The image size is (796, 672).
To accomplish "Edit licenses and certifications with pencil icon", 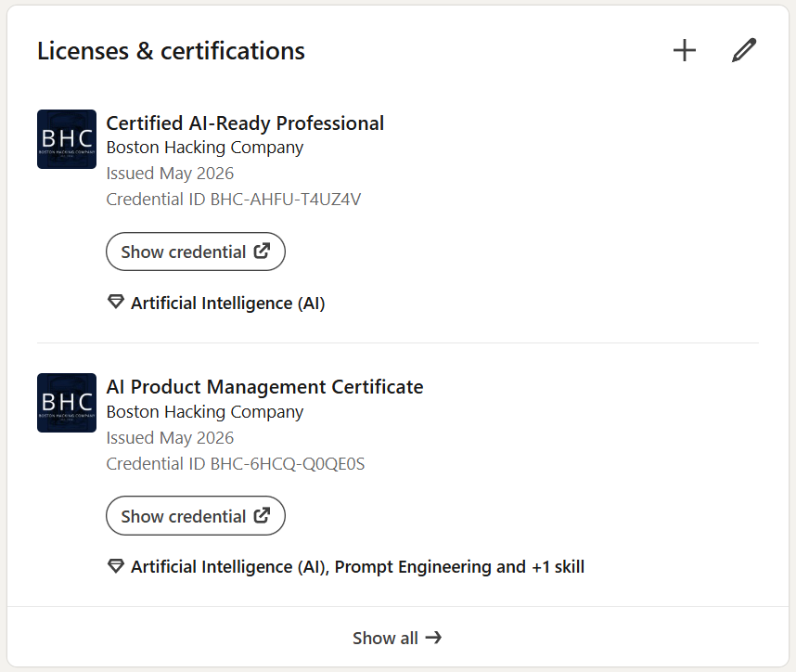I will tap(744, 50).
